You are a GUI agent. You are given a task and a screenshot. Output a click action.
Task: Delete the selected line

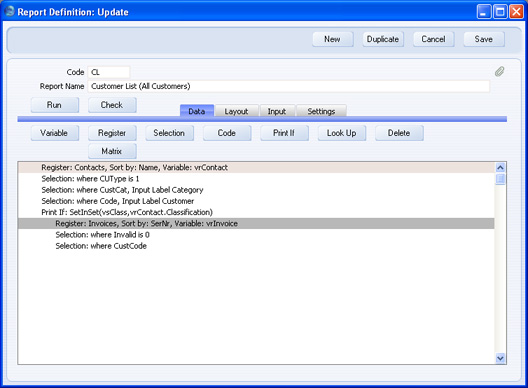coord(399,133)
